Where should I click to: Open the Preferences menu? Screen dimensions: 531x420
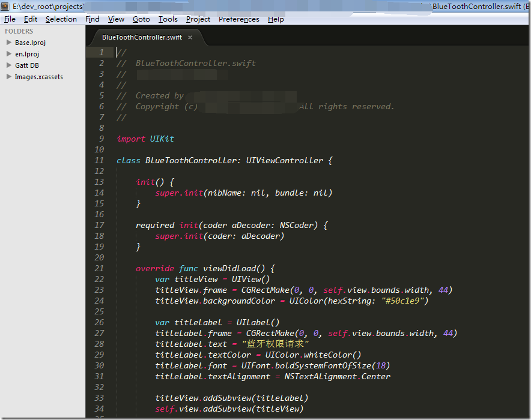tap(238, 19)
